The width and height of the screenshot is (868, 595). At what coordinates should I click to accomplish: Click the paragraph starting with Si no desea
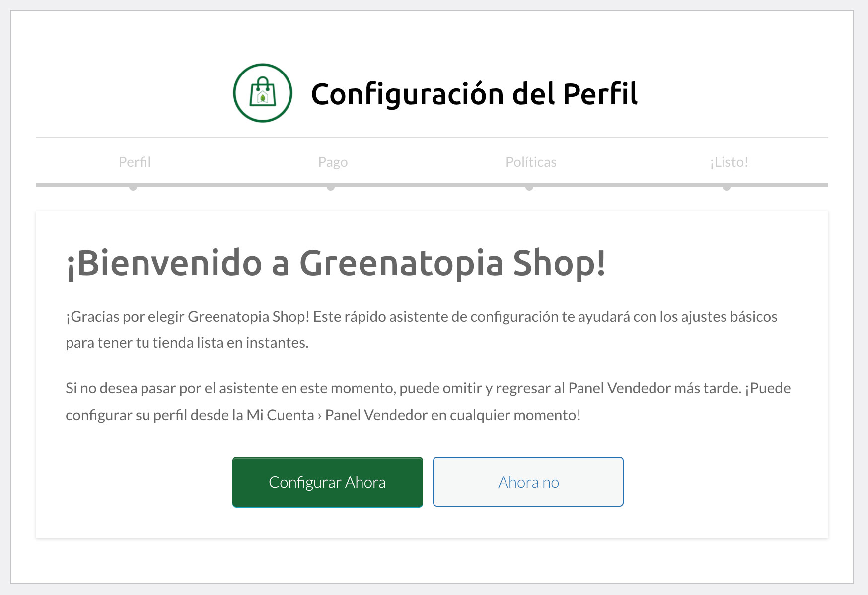click(428, 401)
